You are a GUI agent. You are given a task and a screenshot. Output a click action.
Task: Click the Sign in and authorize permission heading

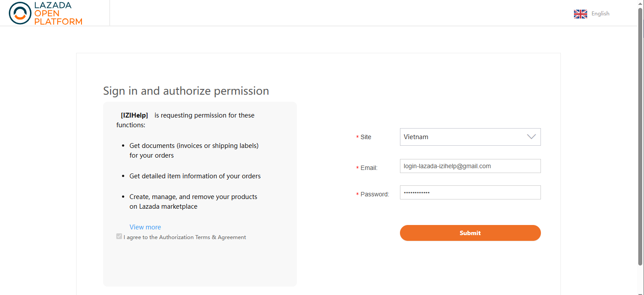coord(186,91)
